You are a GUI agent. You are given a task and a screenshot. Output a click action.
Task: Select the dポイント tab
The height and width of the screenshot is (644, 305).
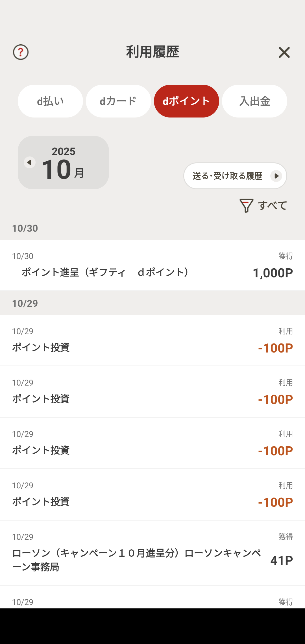point(186,101)
